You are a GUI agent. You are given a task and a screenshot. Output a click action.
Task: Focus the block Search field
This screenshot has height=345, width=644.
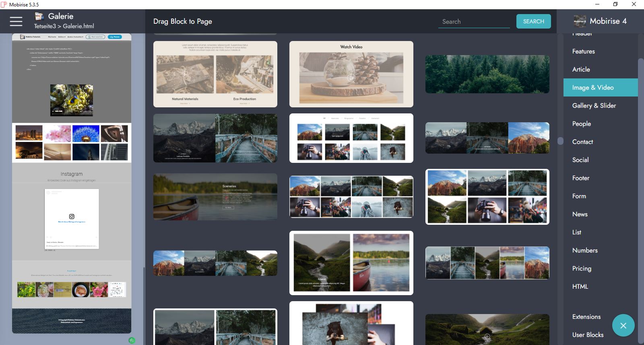474,22
